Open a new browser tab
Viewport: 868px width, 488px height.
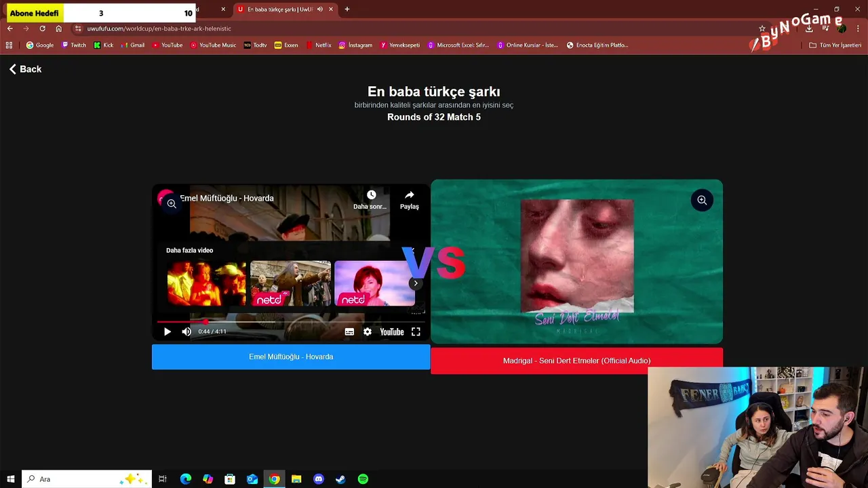tap(347, 9)
